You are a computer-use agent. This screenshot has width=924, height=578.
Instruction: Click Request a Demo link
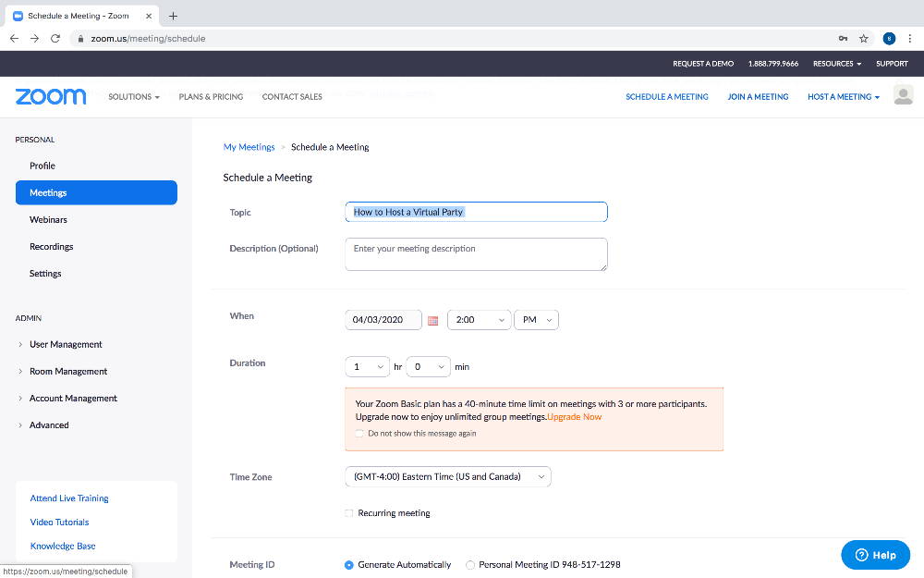tap(703, 64)
